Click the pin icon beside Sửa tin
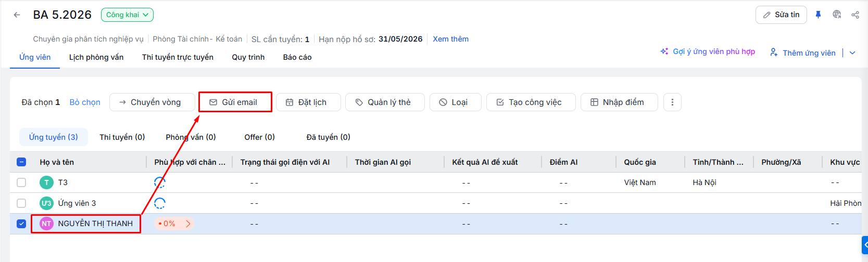868x262 pixels. tap(818, 15)
